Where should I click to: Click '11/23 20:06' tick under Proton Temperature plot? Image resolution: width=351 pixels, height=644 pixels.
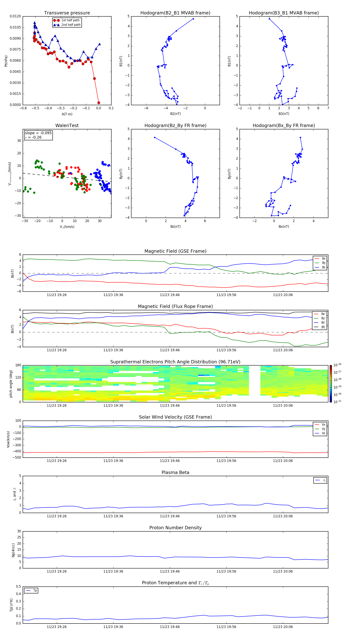[x=283, y=627]
